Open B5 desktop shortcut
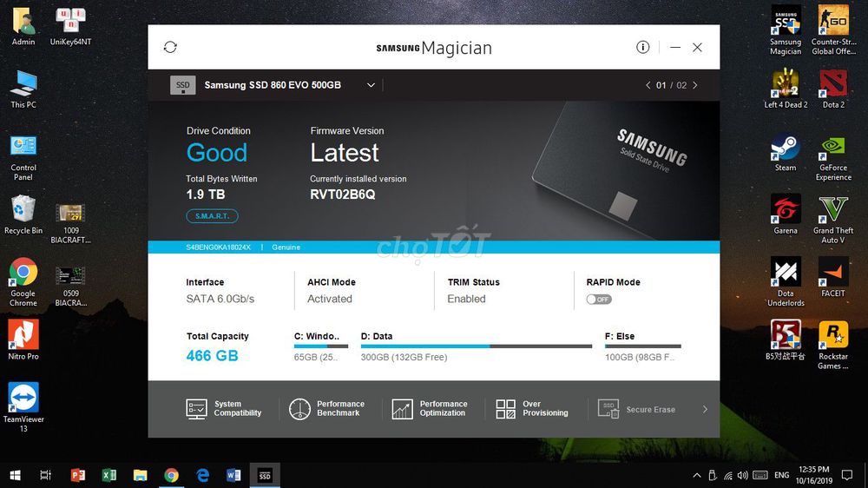Screen dimensions: 868x488 click(x=786, y=340)
